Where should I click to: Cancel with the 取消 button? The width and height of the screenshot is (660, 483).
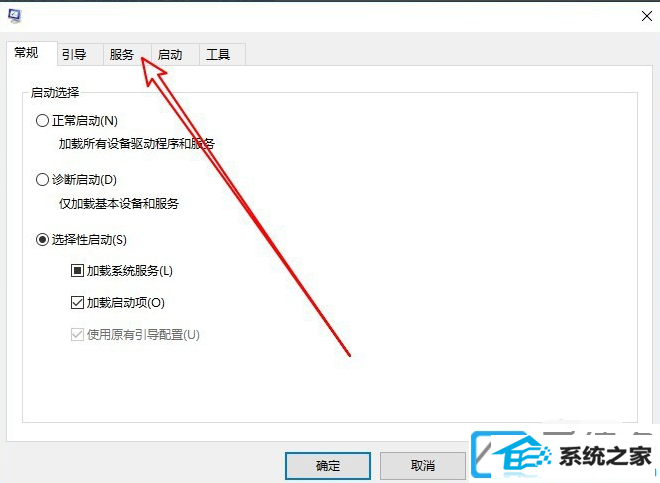click(423, 466)
